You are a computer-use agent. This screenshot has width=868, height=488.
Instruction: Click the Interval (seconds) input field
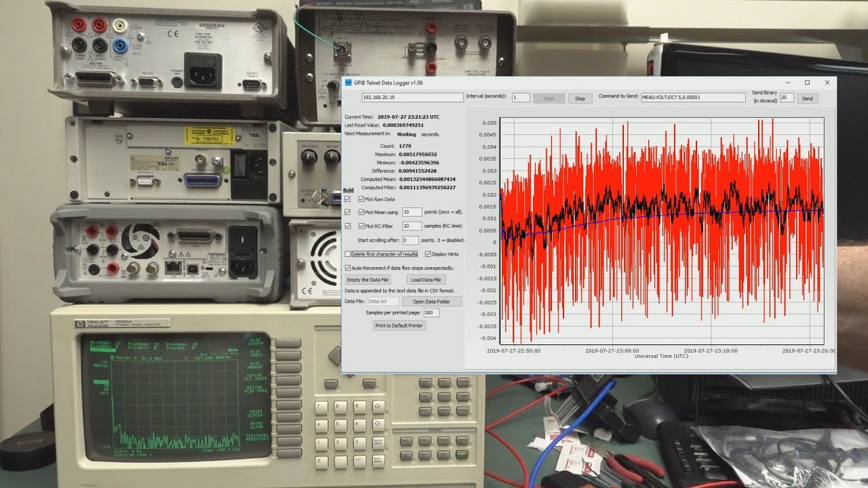521,98
